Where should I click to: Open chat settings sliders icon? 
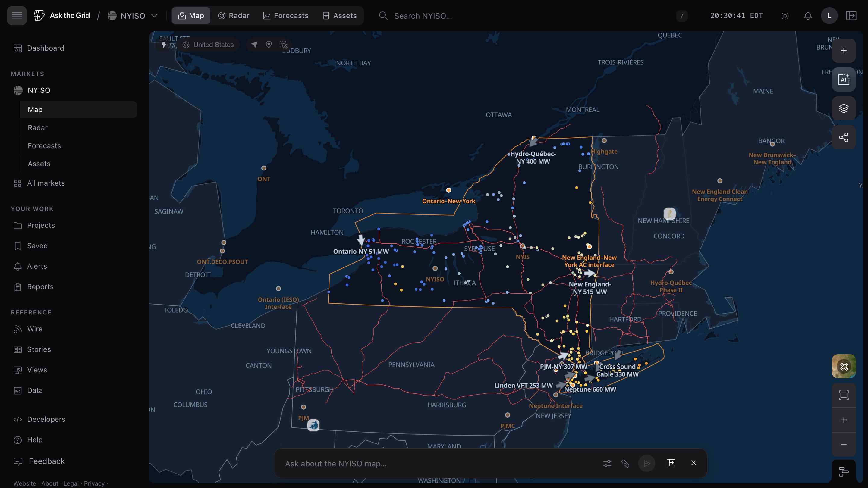pyautogui.click(x=607, y=463)
